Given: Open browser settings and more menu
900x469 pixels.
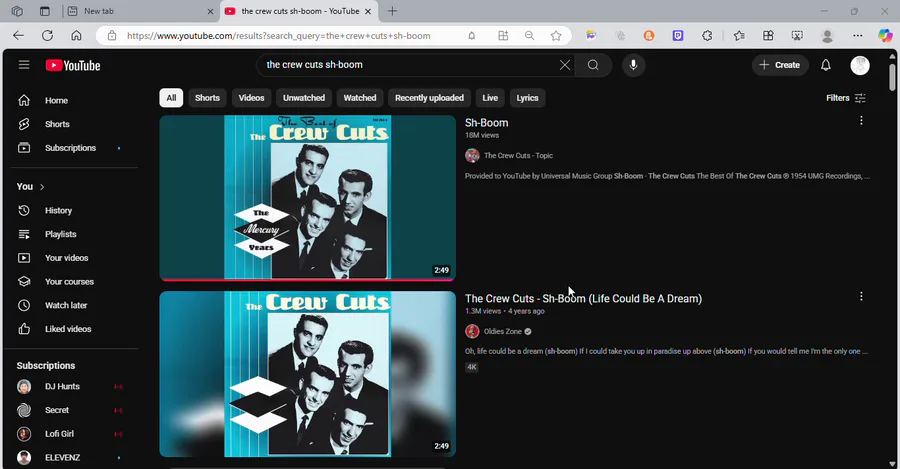Looking at the screenshot, I should point(858,36).
